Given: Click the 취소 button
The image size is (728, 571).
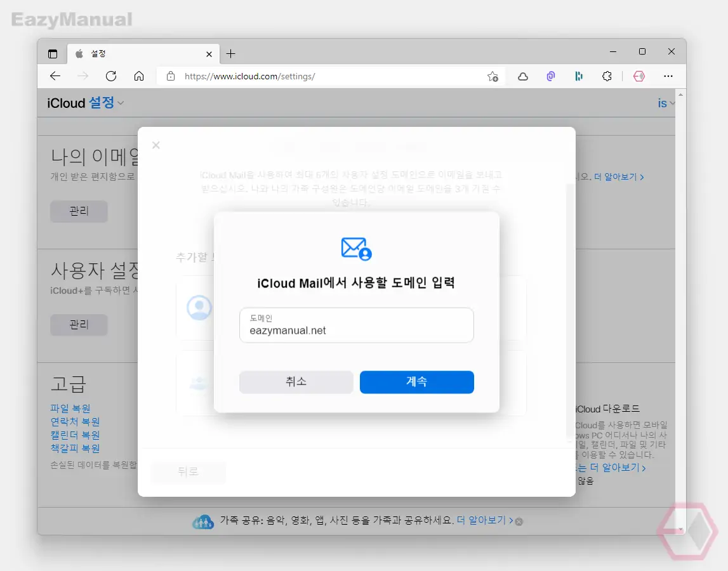Looking at the screenshot, I should coord(296,381).
